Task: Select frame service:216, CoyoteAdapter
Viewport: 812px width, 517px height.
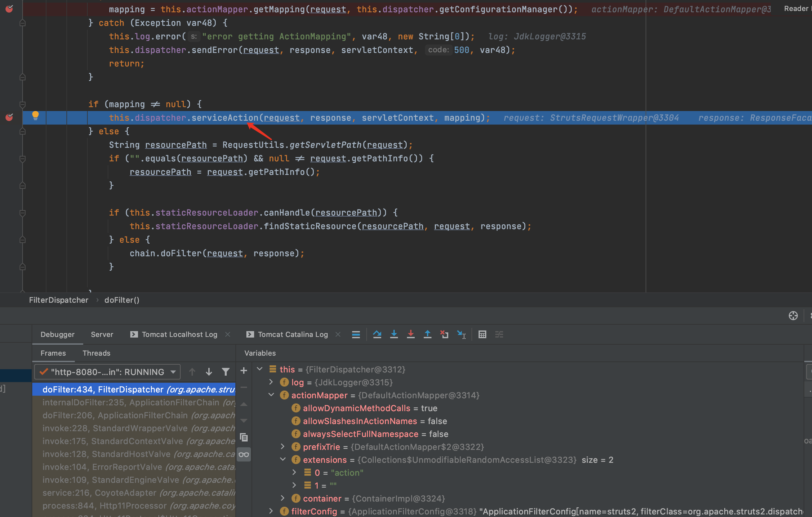Action: (134, 493)
